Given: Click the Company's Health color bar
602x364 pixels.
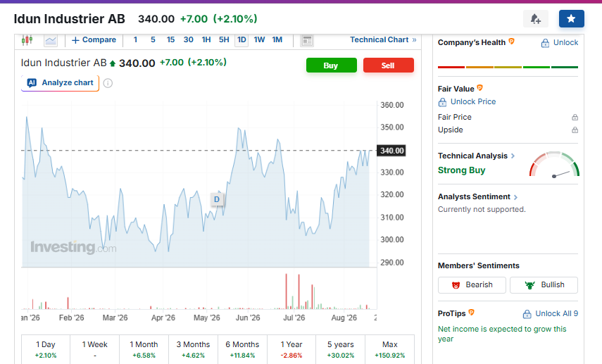Looking at the screenshot, I should tap(508, 67).
